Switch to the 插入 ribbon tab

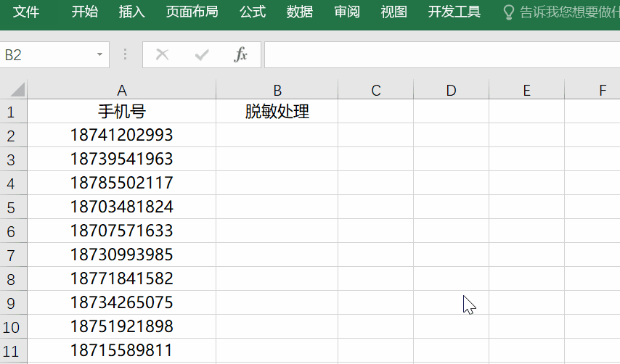tap(131, 12)
